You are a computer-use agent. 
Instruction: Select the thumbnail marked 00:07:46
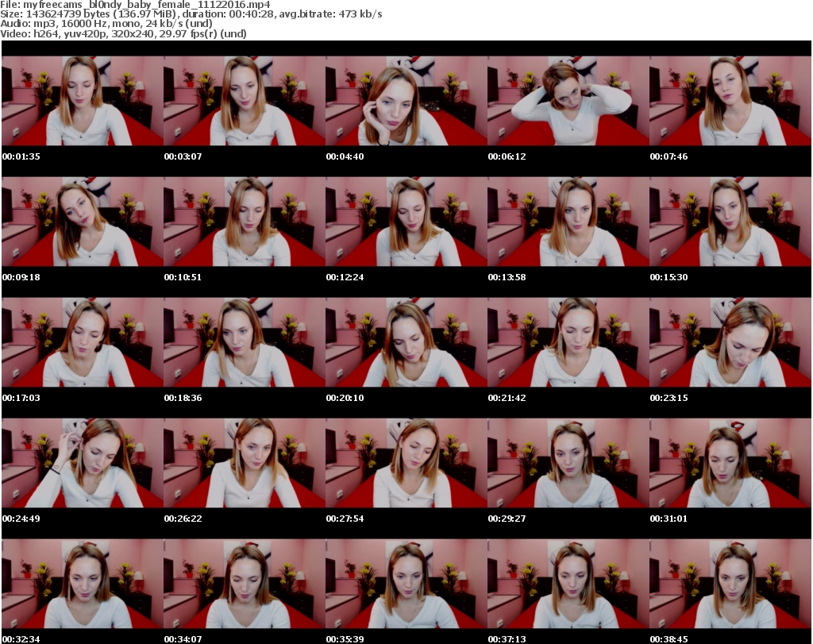[x=730, y=101]
